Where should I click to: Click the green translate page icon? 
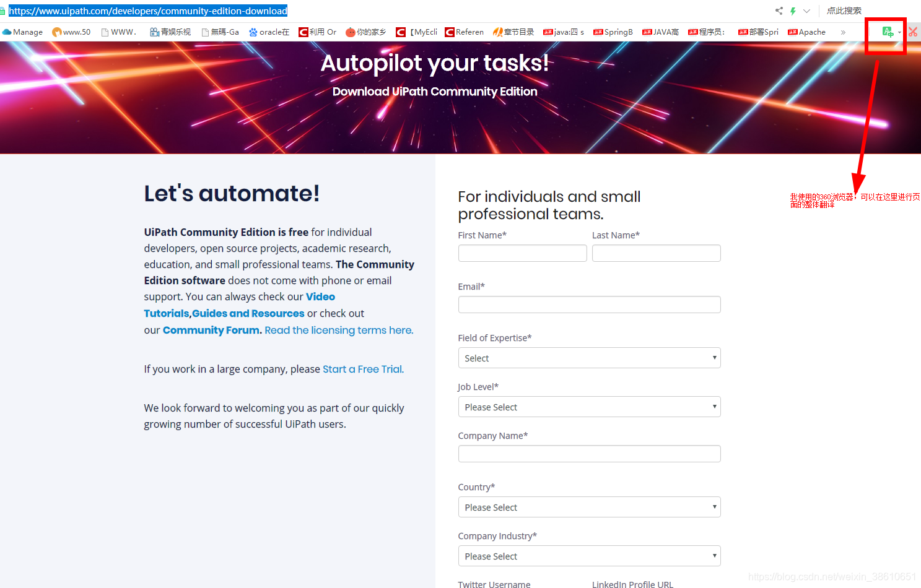pyautogui.click(x=888, y=32)
